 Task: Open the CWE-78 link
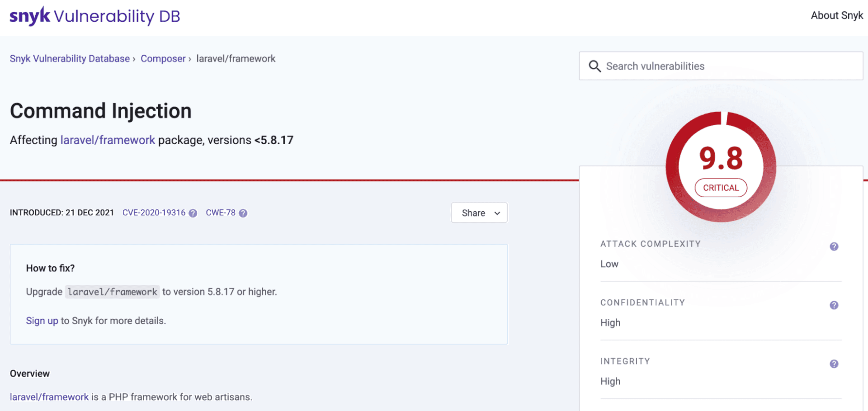[x=221, y=213]
